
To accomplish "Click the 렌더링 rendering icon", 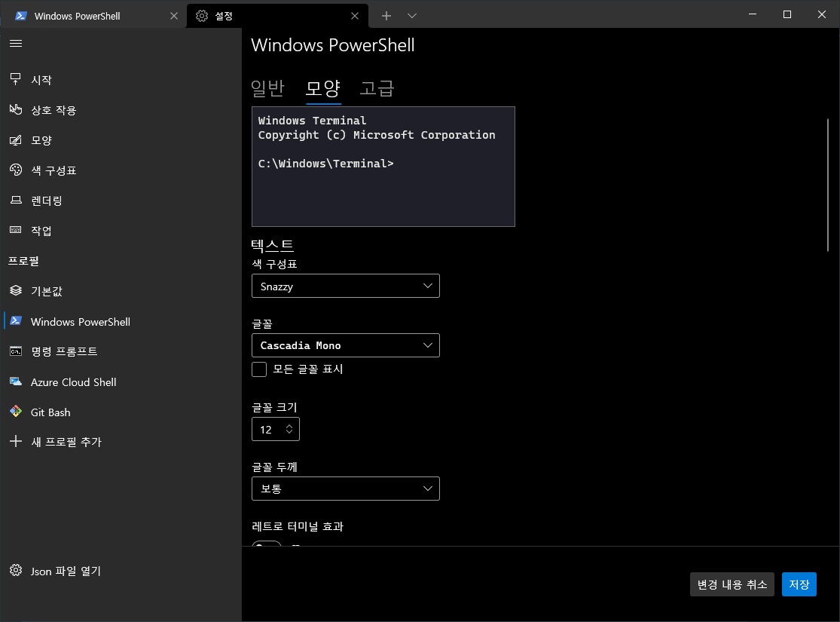I will pos(16,200).
